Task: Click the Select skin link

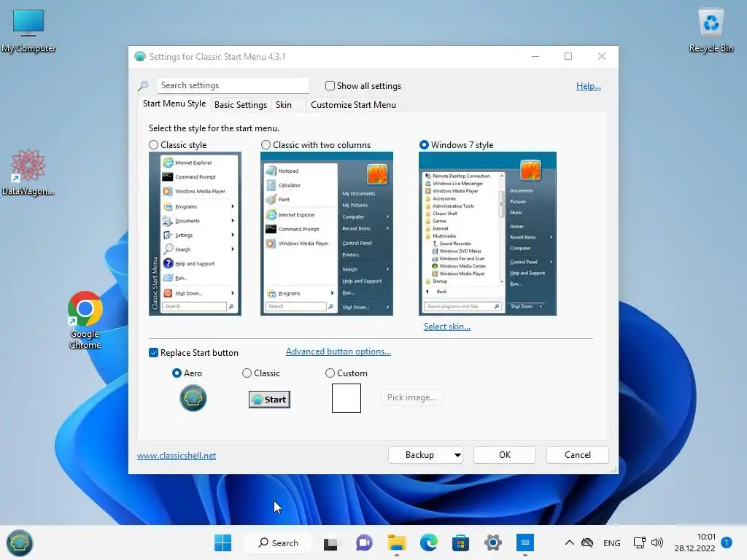Action: click(x=447, y=327)
